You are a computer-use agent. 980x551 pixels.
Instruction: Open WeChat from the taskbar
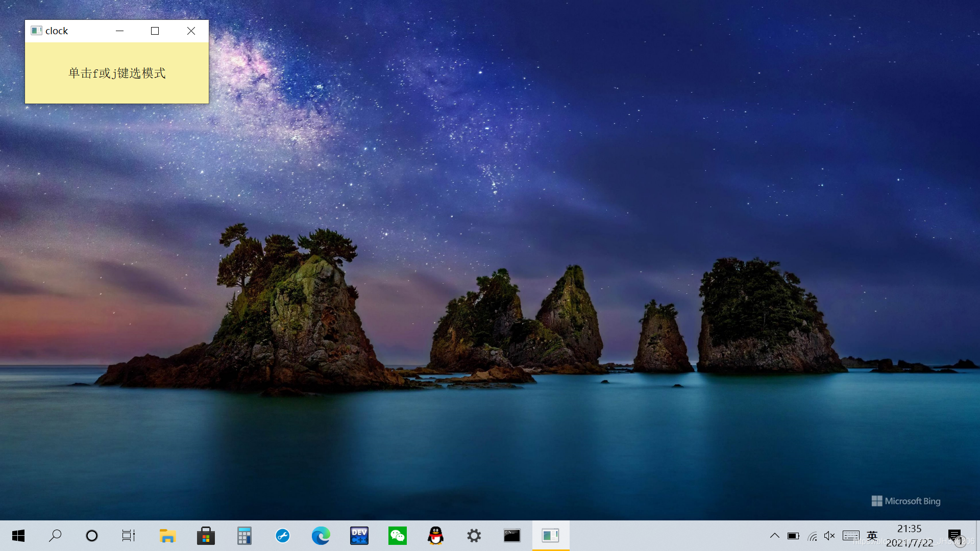398,536
